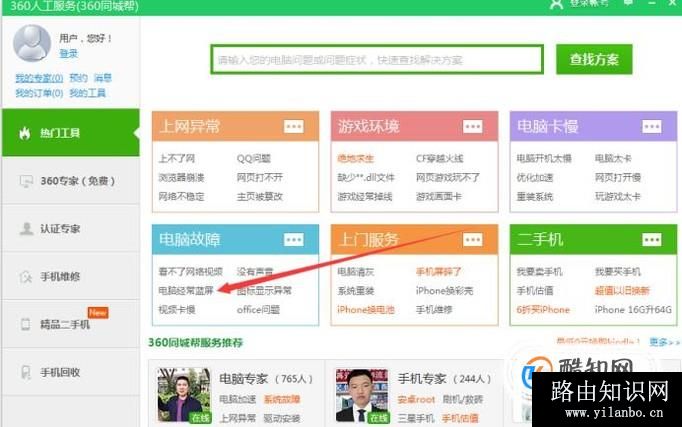Screen dimensions: 682x427
Task: Click the 手机专家 expert photo
Action: (x=362, y=395)
